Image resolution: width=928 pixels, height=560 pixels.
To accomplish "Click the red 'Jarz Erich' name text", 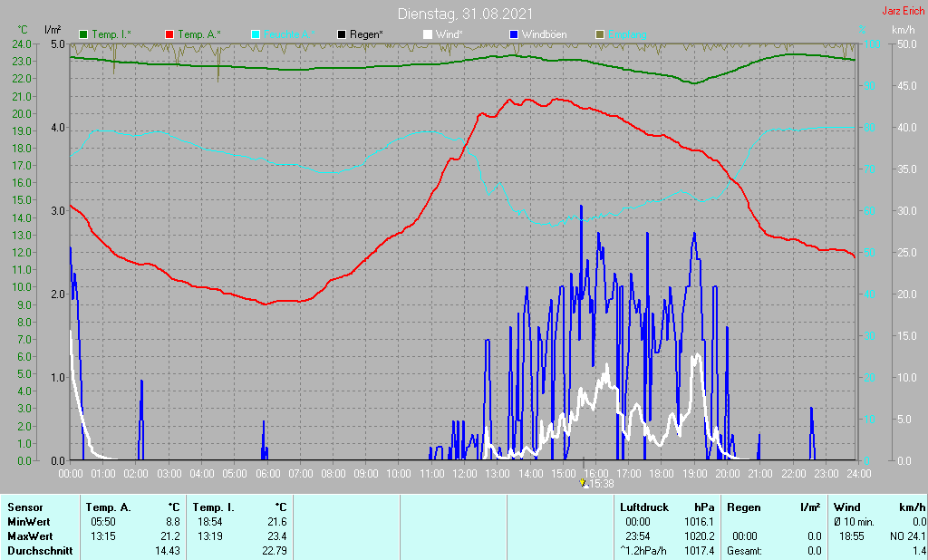I will click(x=904, y=11).
